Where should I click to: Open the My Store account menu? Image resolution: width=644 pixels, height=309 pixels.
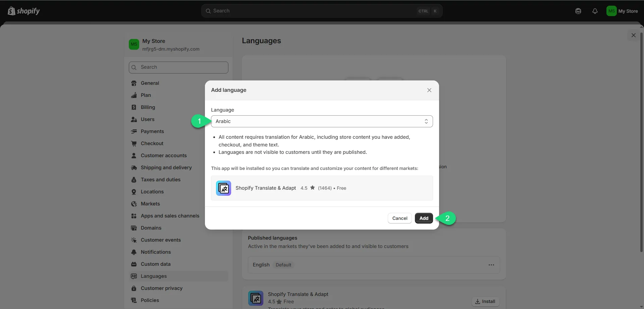622,11
